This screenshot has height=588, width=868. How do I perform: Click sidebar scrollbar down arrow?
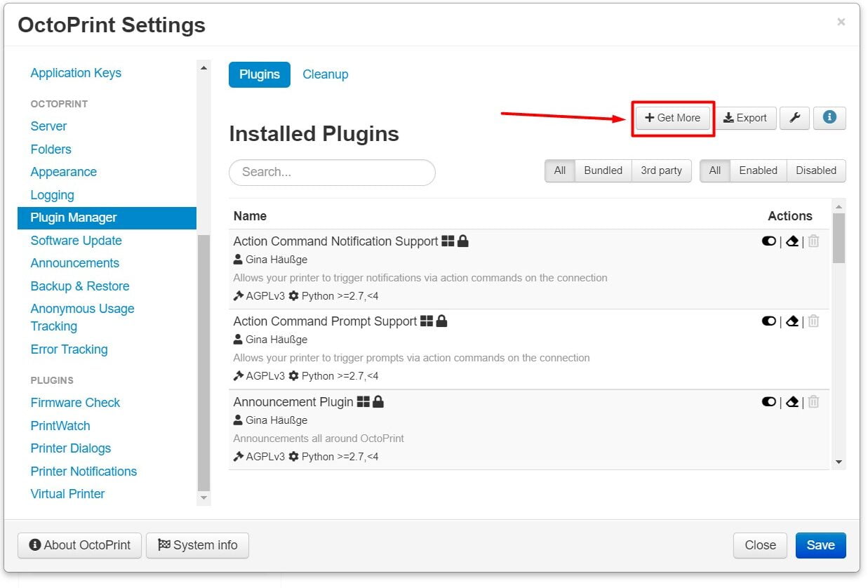point(204,497)
